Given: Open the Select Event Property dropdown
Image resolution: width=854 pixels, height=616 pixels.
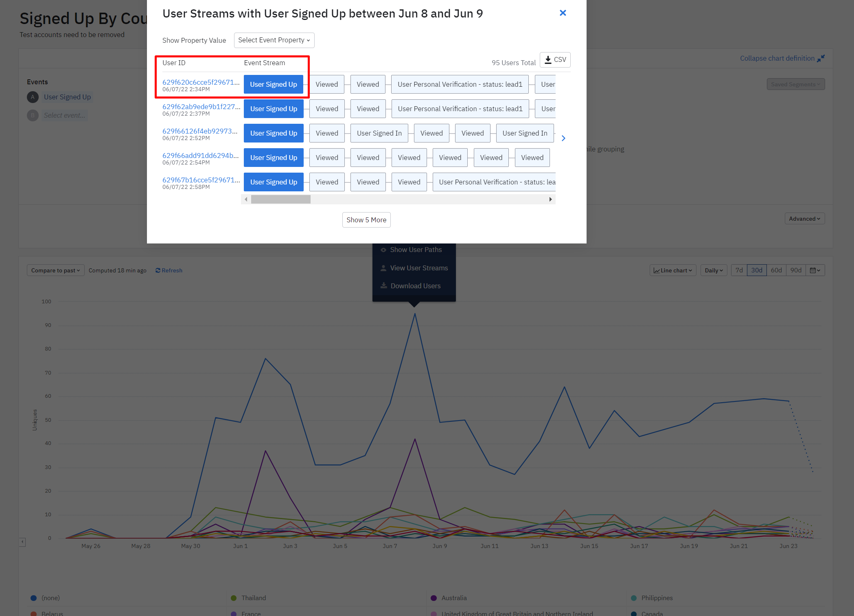Looking at the screenshot, I should [274, 40].
